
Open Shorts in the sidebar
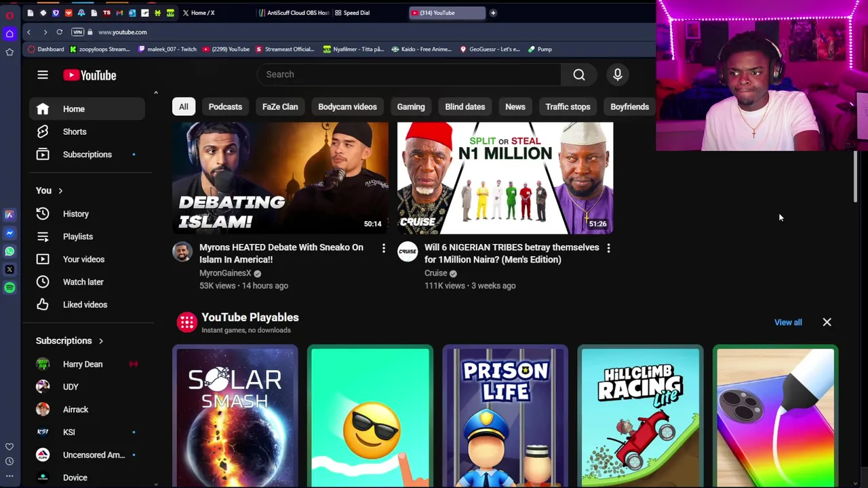pyautogui.click(x=87, y=131)
